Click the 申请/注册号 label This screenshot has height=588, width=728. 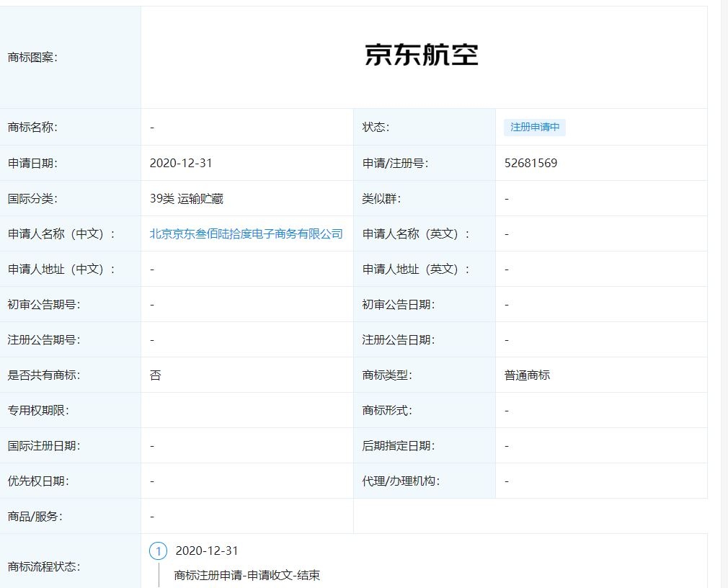coord(395,164)
